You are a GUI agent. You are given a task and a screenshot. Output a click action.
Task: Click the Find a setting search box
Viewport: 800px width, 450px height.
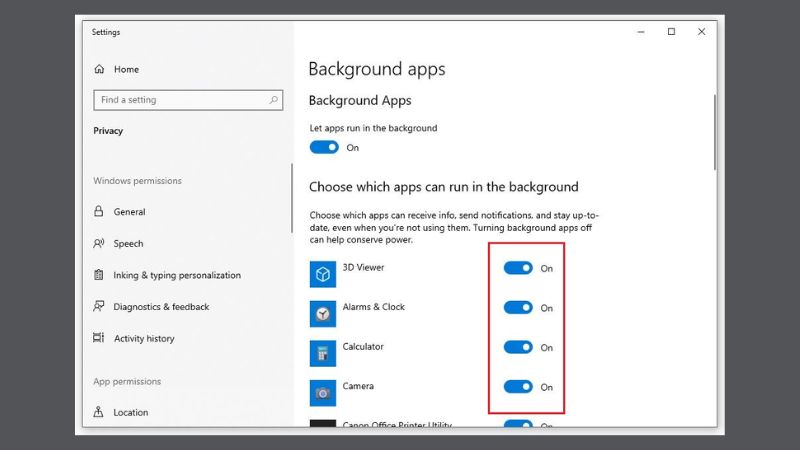(x=180, y=100)
